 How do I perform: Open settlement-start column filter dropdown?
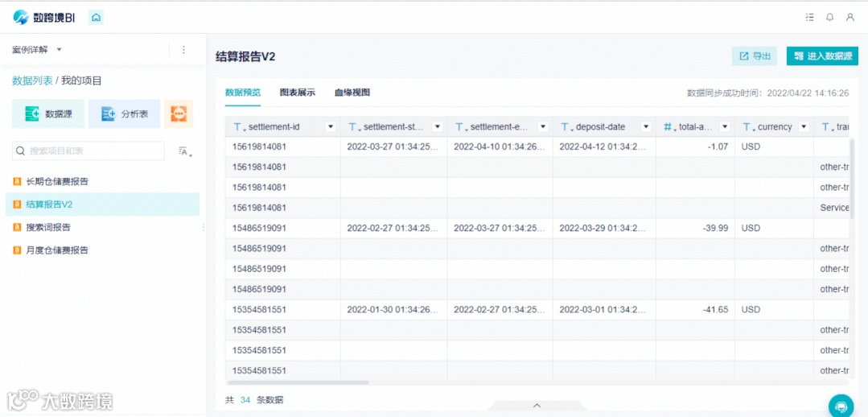pyautogui.click(x=438, y=127)
